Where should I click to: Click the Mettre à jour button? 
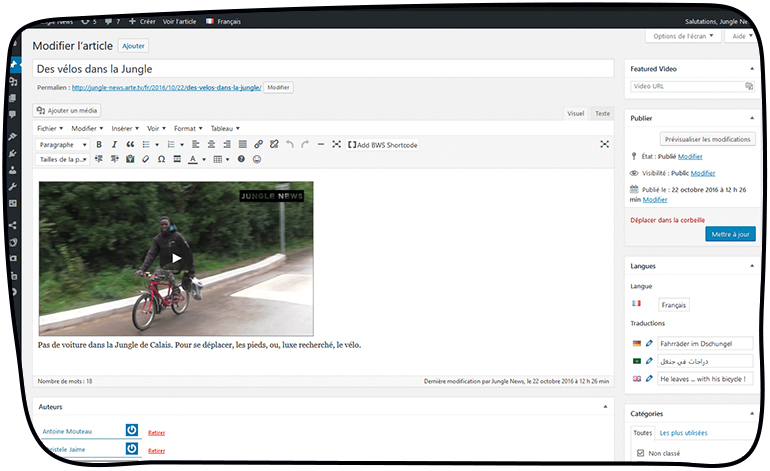click(729, 234)
